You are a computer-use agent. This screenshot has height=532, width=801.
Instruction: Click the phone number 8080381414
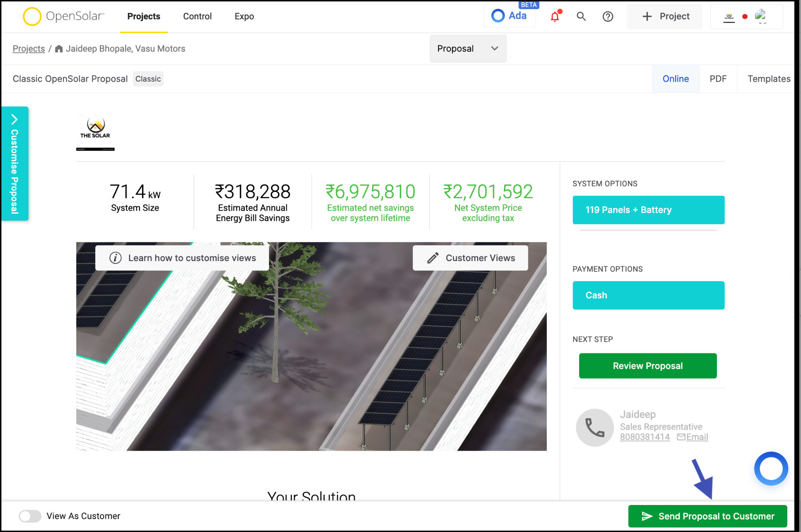tap(645, 437)
